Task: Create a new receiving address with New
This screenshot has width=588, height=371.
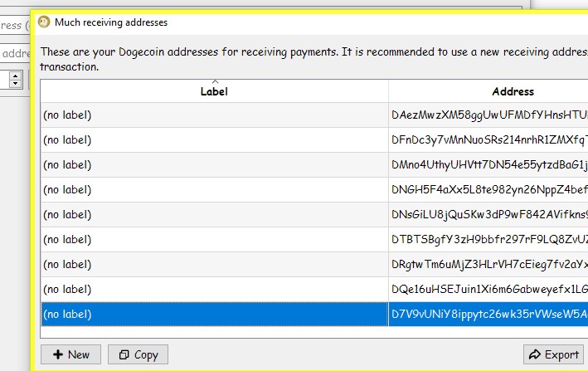Action: pyautogui.click(x=70, y=354)
